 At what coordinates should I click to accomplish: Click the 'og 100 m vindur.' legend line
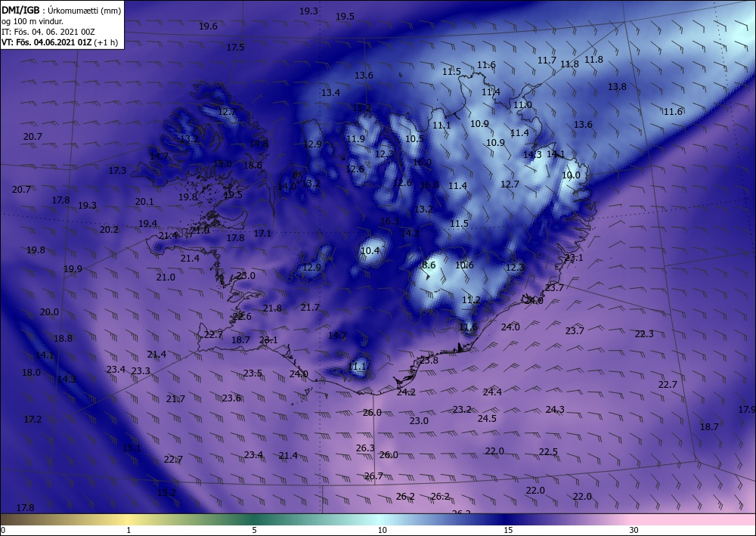click(x=33, y=22)
